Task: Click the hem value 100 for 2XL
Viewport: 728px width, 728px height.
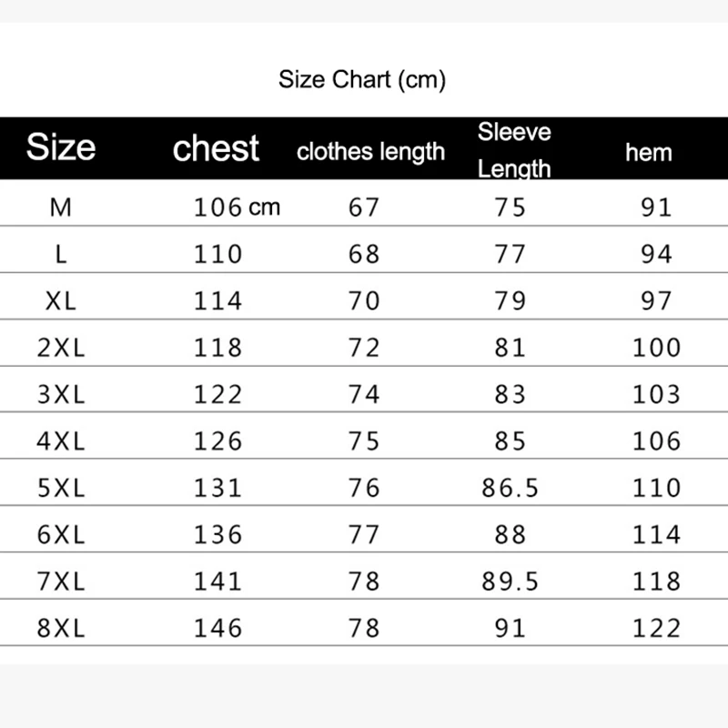Action: pos(656,348)
